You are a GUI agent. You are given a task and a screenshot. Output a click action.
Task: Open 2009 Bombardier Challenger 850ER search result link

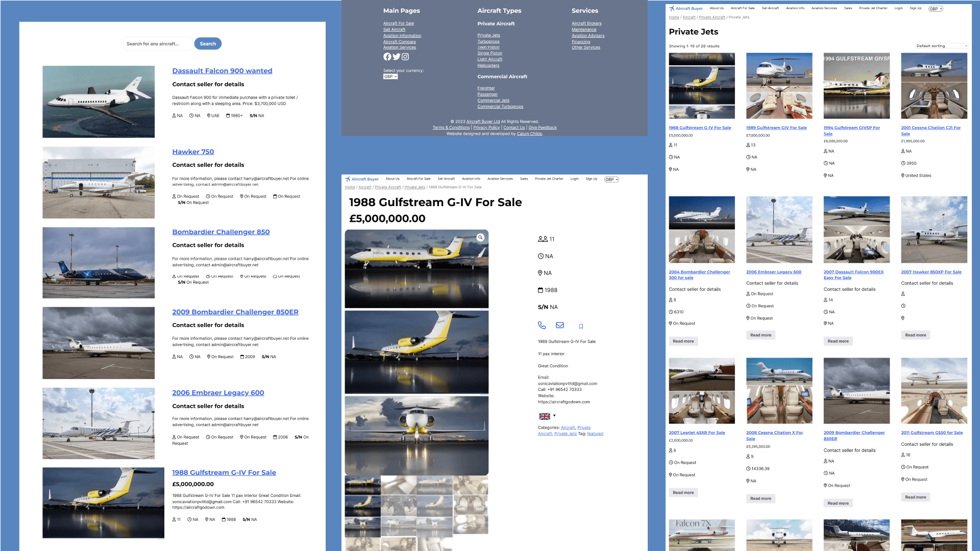(235, 312)
